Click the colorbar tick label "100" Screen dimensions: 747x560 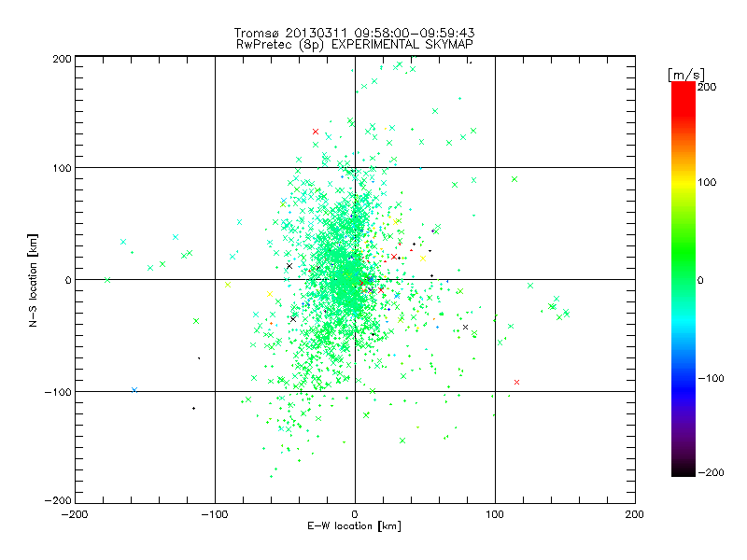707,182
